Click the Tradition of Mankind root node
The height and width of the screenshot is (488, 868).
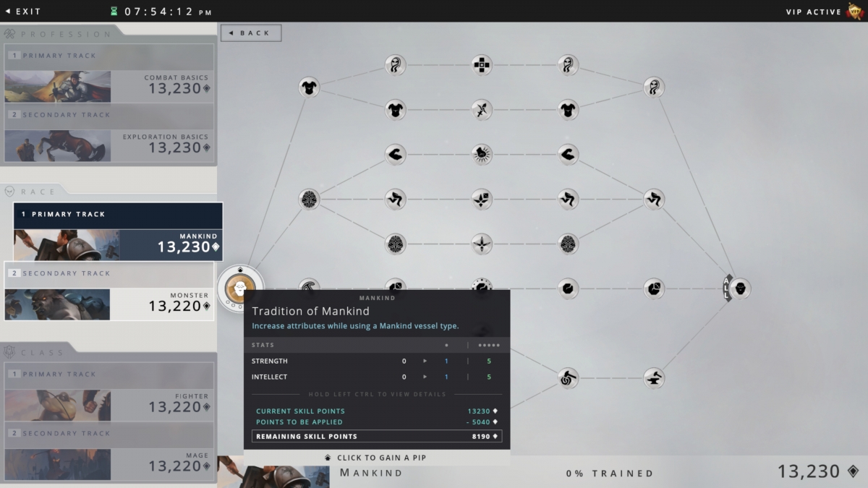point(240,288)
